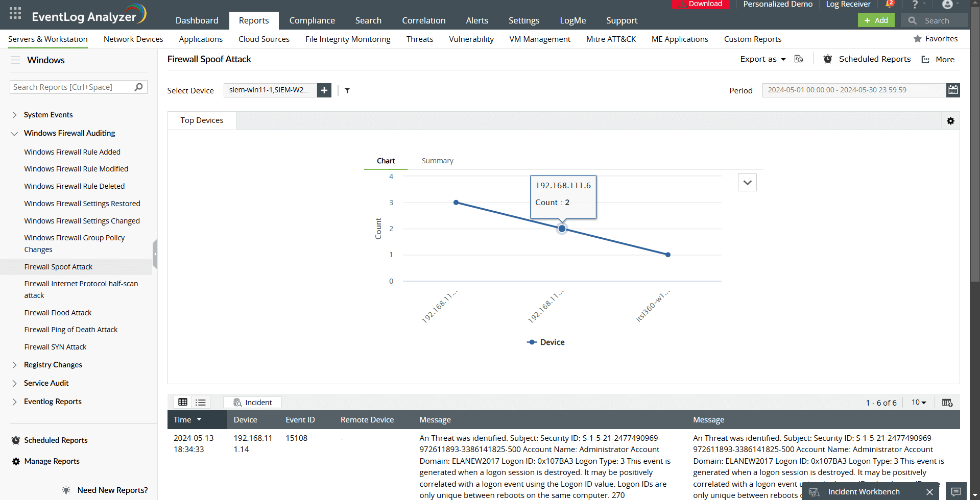Open the results per page dropdown showing 10
The width and height of the screenshot is (980, 500).
tap(918, 402)
